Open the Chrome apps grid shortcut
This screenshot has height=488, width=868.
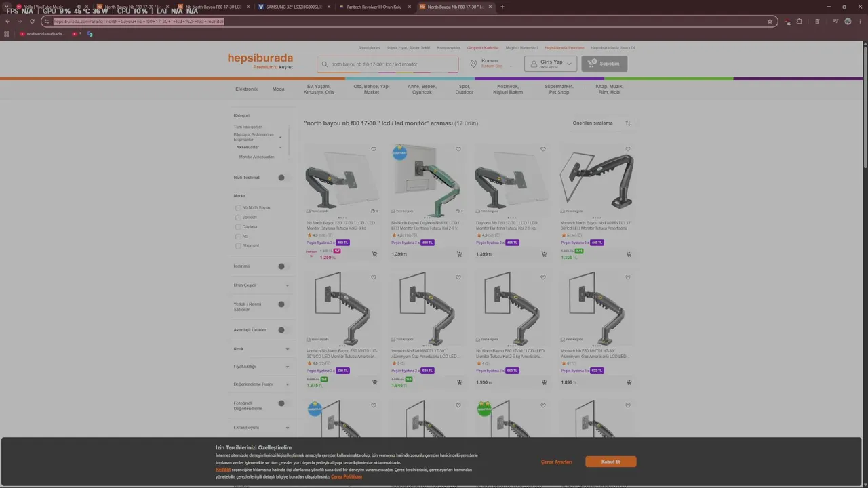click(7, 34)
